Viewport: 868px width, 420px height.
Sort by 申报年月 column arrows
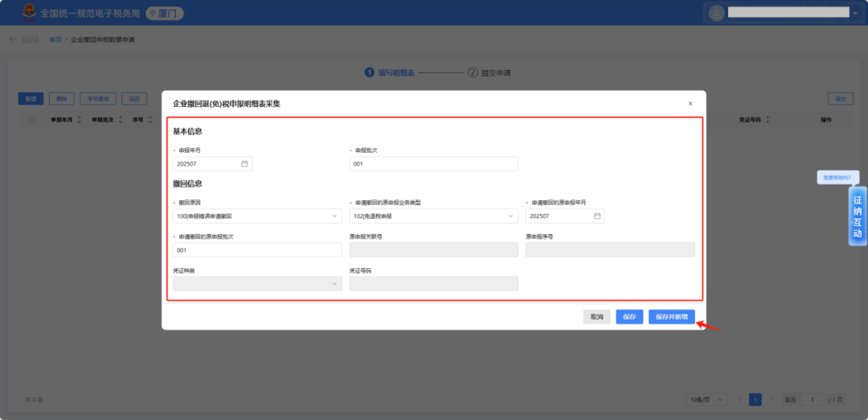(x=79, y=119)
